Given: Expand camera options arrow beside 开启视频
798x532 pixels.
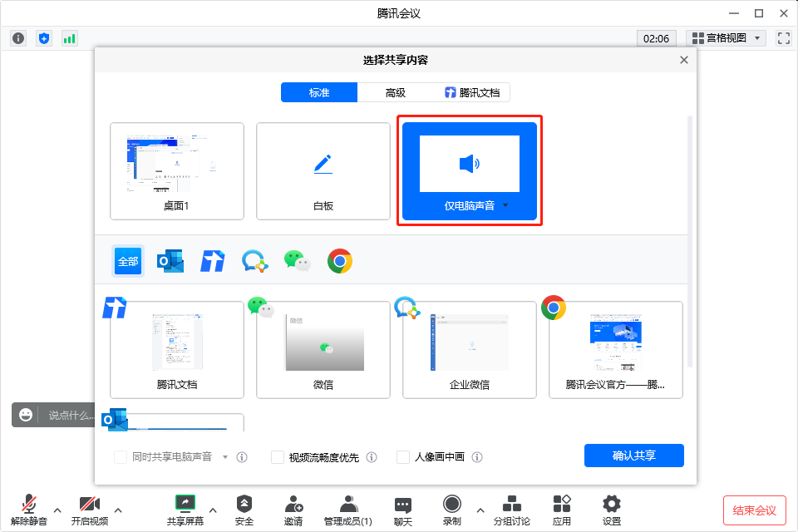Looking at the screenshot, I should tap(118, 510).
